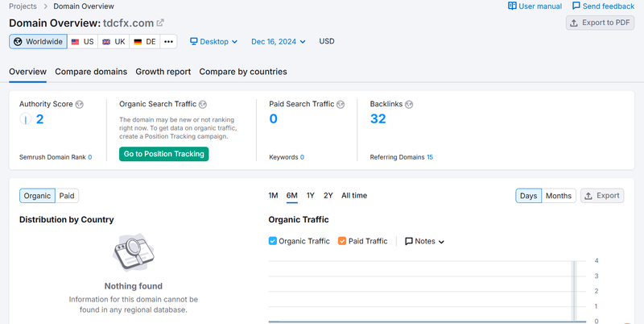Select the DE database button
Image resolution: width=644 pixels, height=324 pixels.
pos(145,42)
